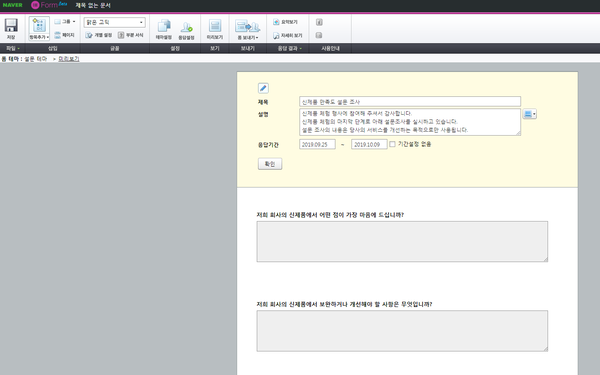Click the end date field 2019.10.09
Viewport: 600px width, 375px height.
pos(369,144)
